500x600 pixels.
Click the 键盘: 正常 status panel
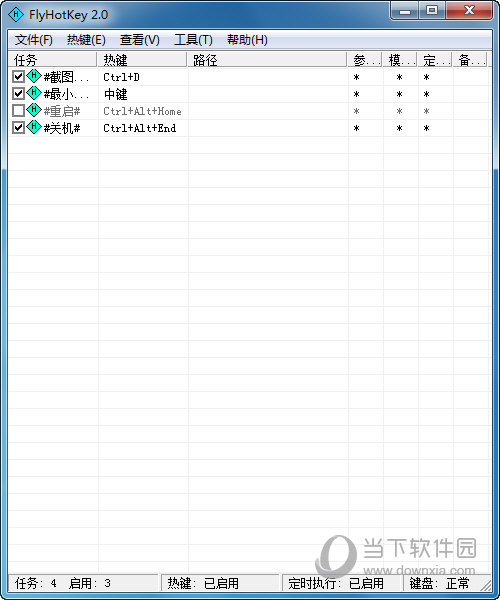pyautogui.click(x=440, y=583)
